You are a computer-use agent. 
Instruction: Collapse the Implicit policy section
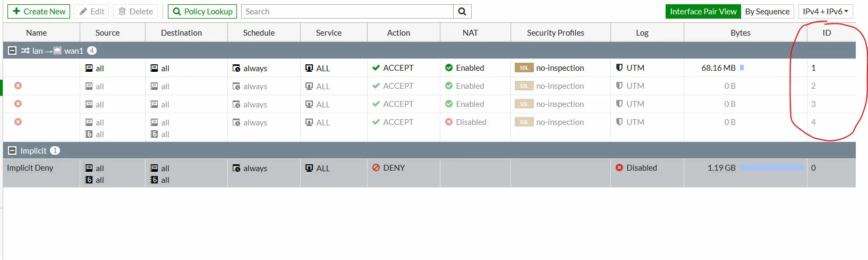coord(12,150)
